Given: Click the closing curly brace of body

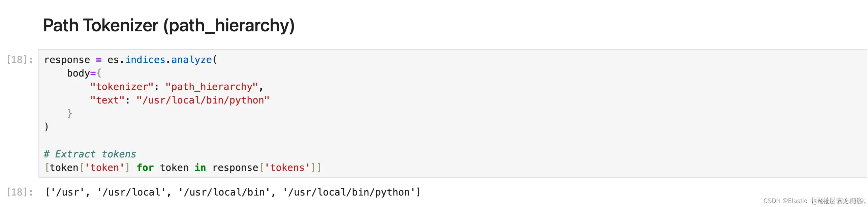Looking at the screenshot, I should pos(70,113).
